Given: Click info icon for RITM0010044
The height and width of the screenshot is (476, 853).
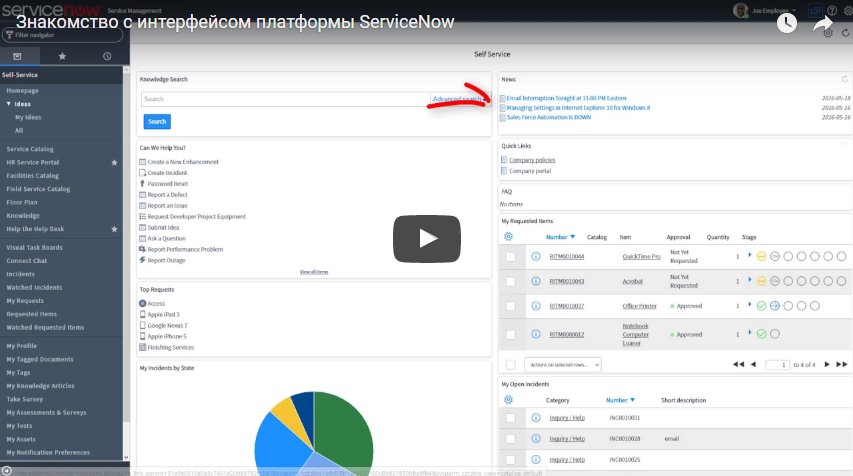Looking at the screenshot, I should pos(536,256).
